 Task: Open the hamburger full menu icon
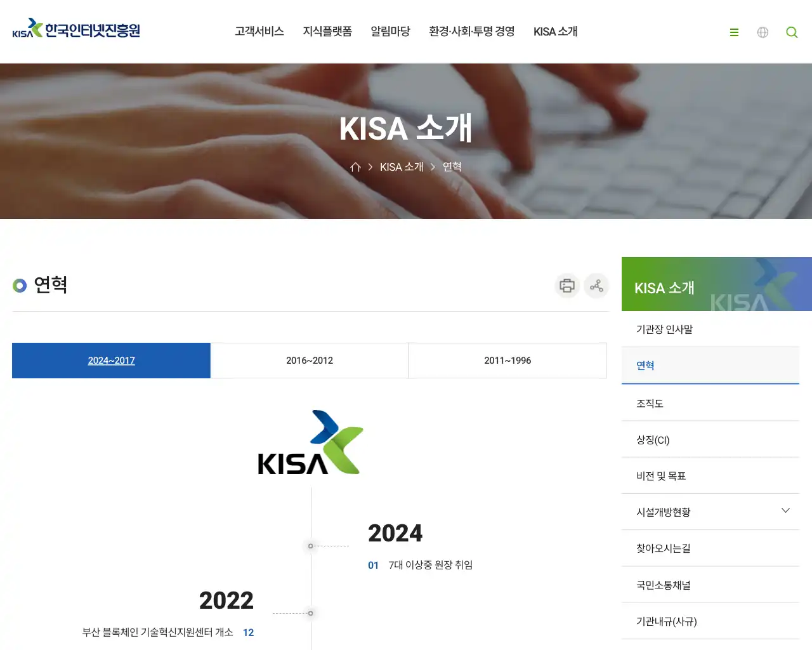(x=734, y=32)
